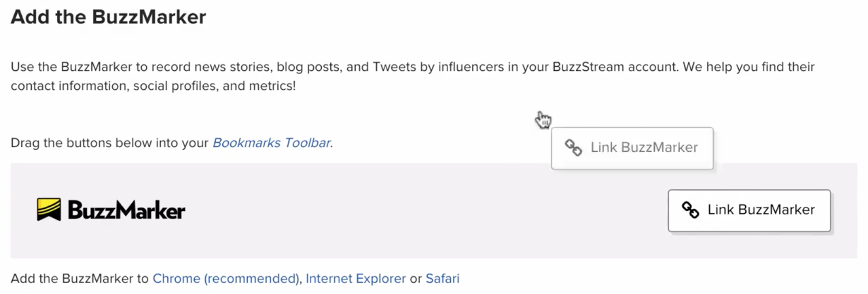Click the word "or" between browser links
Image resolution: width=868 pixels, height=294 pixels.
click(415, 279)
